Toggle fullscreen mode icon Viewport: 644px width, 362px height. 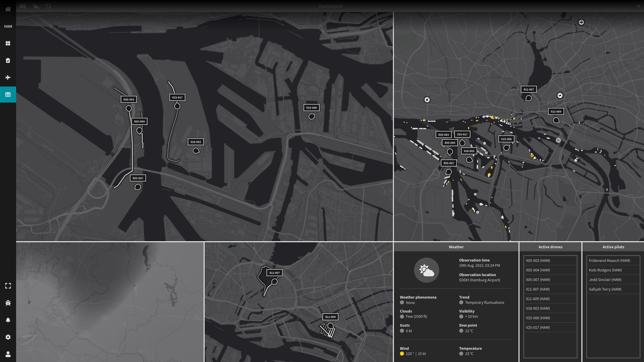tap(8, 286)
